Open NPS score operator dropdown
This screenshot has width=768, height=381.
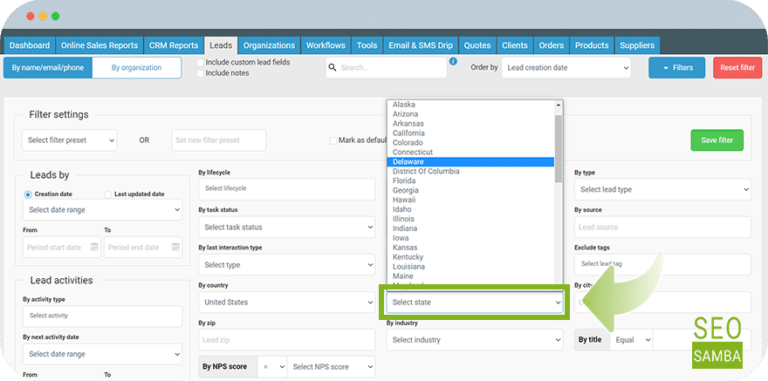click(272, 367)
